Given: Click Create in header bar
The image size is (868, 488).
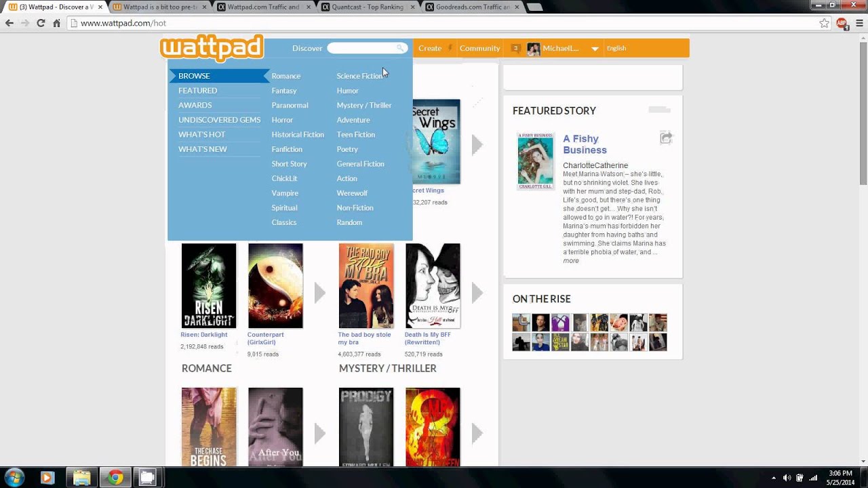Looking at the screenshot, I should pos(430,48).
